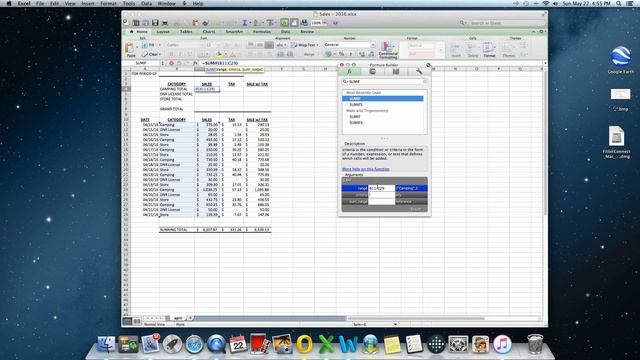The width and height of the screenshot is (640, 360).
Task: Select SUMIFS under Most Recently Used
Action: point(382,104)
